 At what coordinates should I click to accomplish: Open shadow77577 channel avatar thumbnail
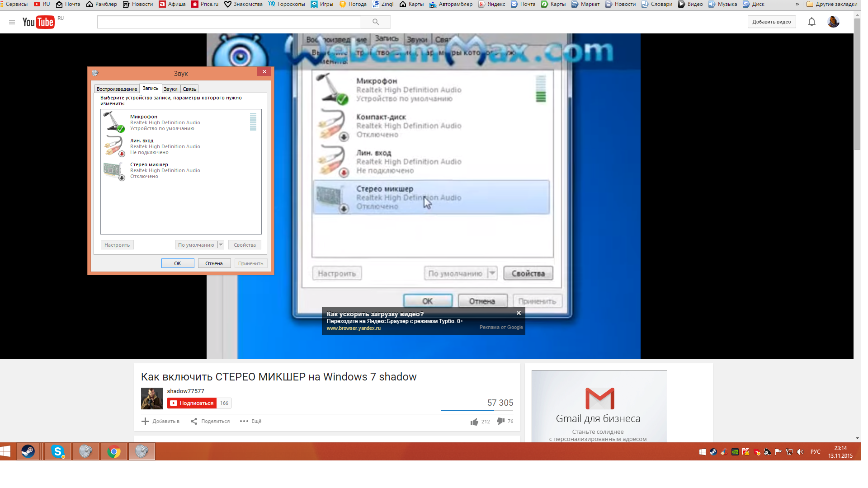tap(151, 399)
